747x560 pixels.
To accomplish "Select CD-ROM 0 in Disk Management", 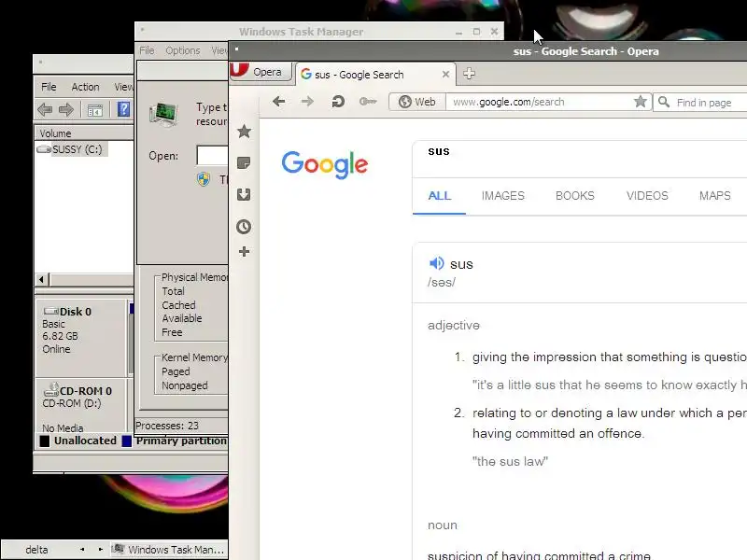I will pos(81,406).
